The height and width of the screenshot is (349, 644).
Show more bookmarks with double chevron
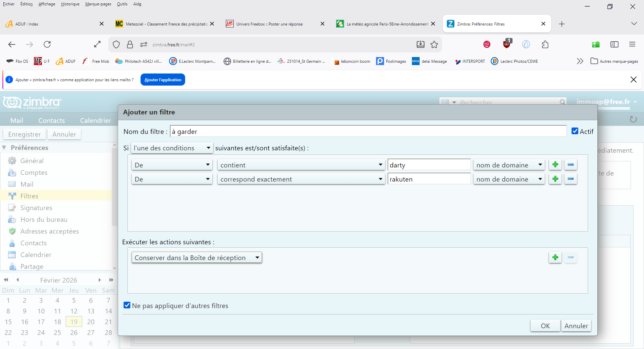tap(580, 61)
